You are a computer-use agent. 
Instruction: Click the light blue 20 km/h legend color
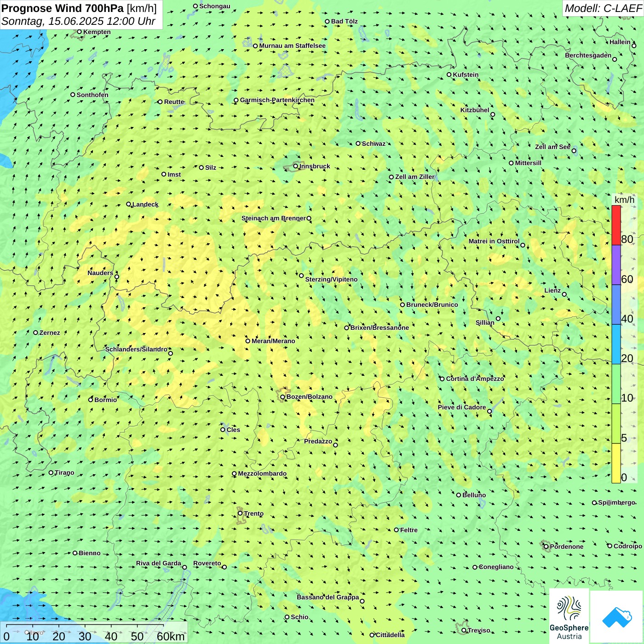(x=616, y=345)
